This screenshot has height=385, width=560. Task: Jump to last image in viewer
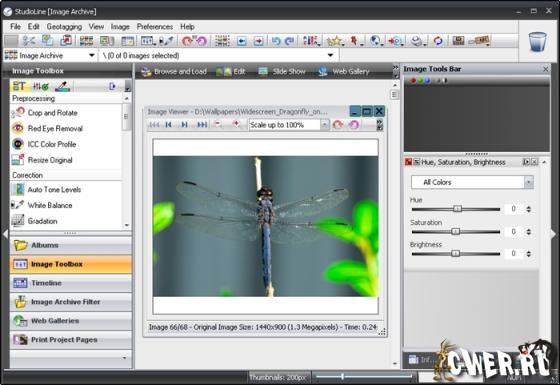coord(202,125)
